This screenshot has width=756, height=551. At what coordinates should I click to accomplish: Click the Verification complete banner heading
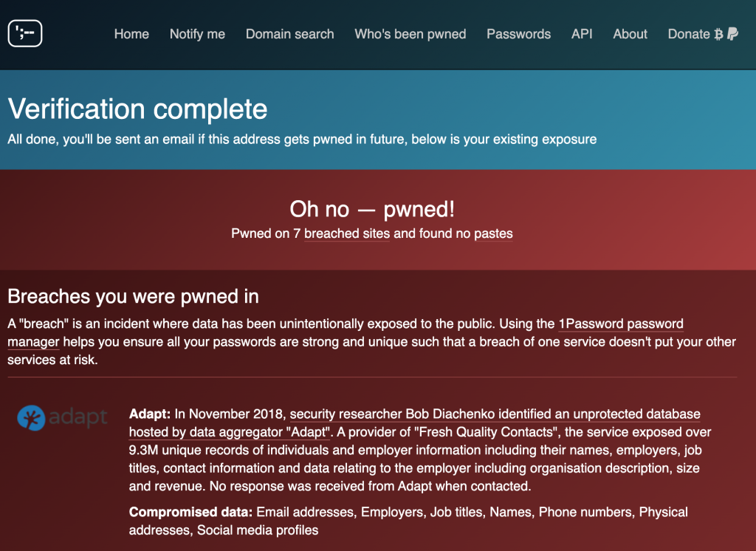coord(137,109)
